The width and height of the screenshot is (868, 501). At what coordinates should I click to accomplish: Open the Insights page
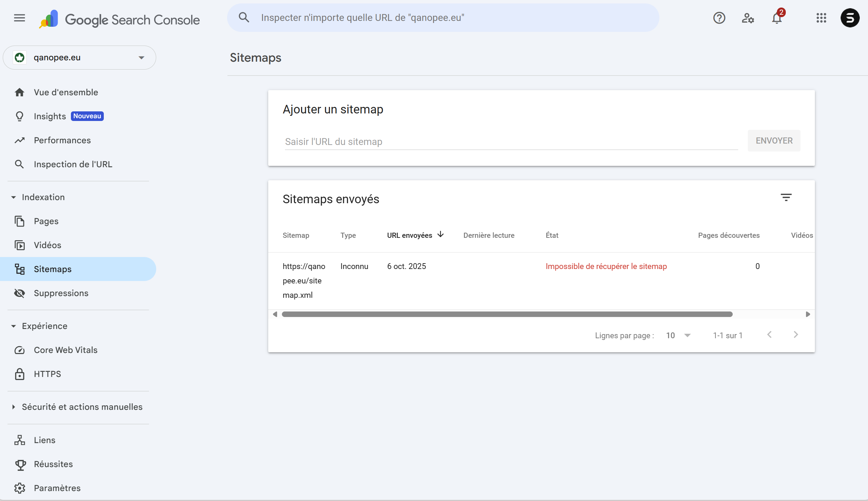[x=50, y=116]
